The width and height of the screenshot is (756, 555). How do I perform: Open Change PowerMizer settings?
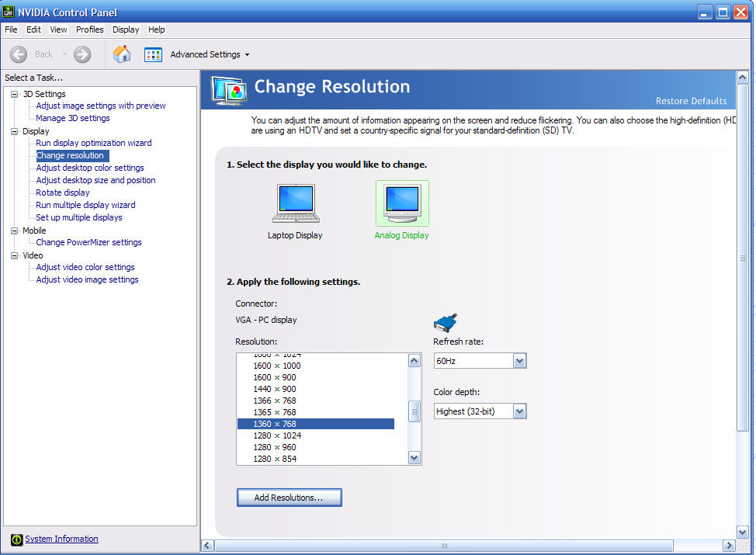(x=88, y=242)
